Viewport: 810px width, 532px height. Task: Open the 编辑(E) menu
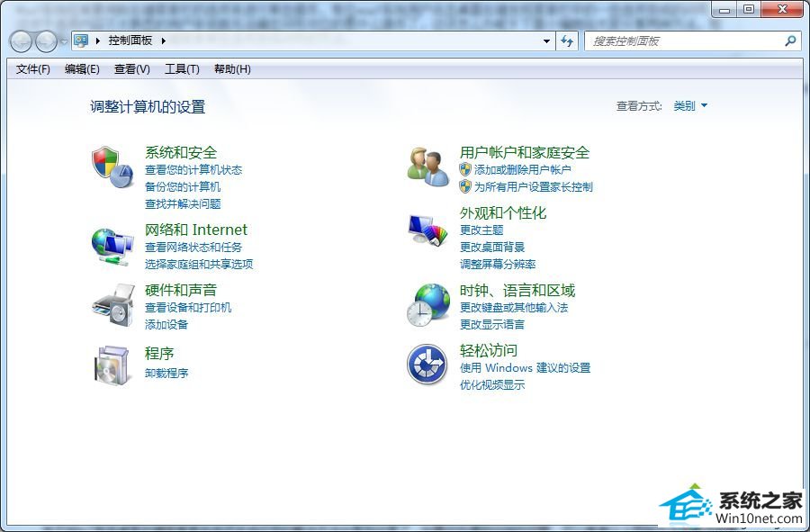click(x=82, y=69)
